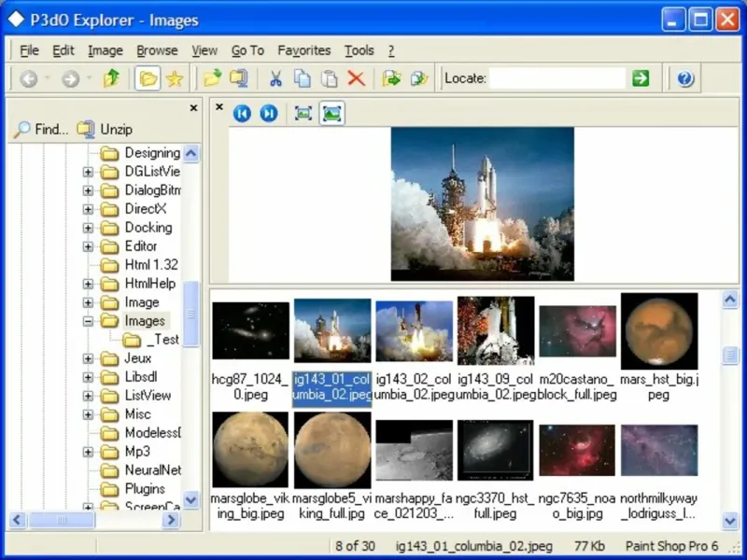Delete selected file with red X
Viewport: 747px width, 560px height.
tap(356, 79)
